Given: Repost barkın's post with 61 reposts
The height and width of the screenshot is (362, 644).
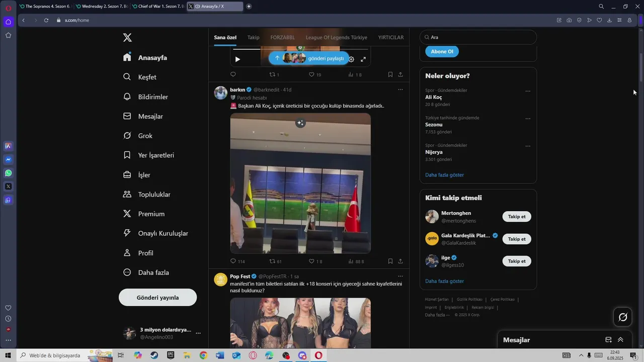Looking at the screenshot, I should (275, 261).
